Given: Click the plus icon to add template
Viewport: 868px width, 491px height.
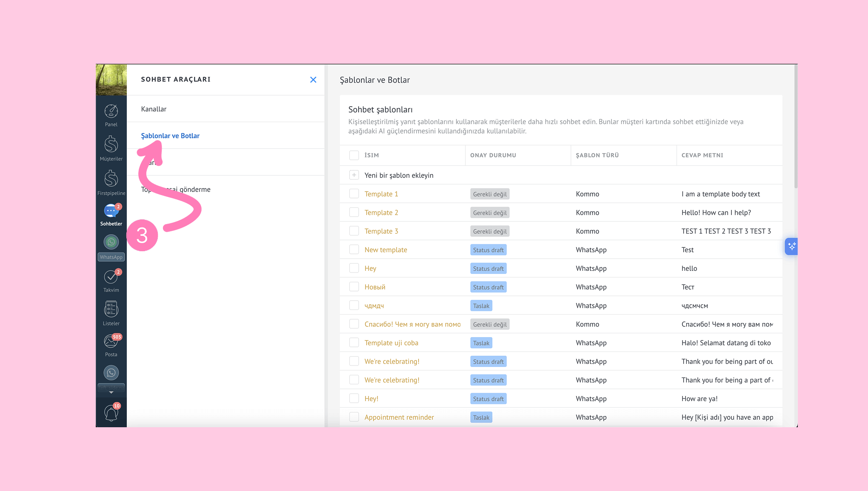Looking at the screenshot, I should click(354, 175).
